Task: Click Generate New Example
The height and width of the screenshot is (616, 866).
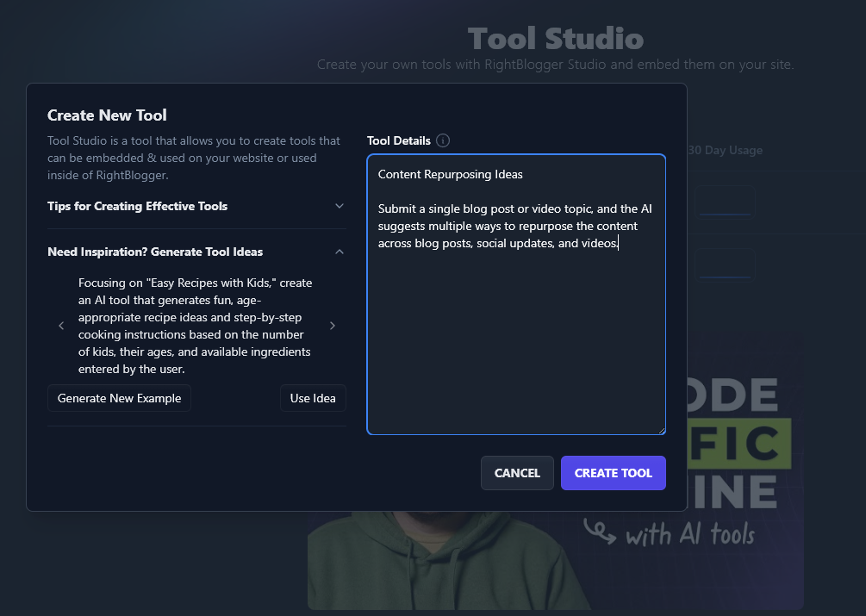Action: 119,398
